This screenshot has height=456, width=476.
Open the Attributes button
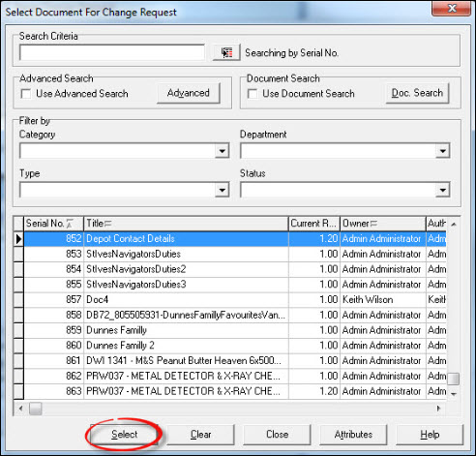coord(353,435)
